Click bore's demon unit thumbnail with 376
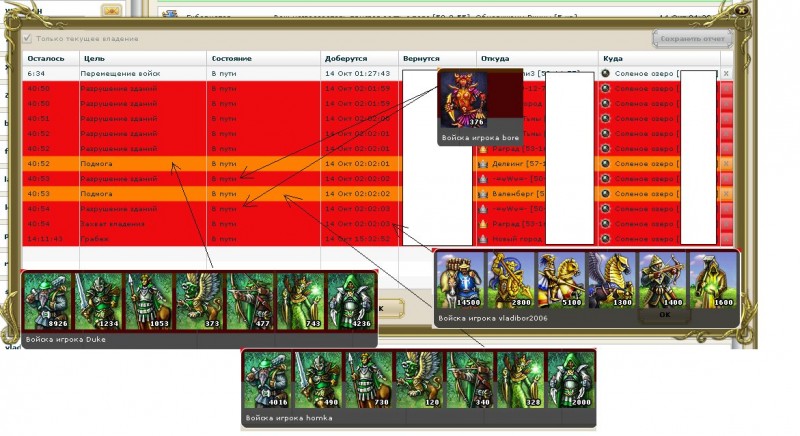Image resolution: width=800 pixels, height=436 pixels. tap(463, 99)
